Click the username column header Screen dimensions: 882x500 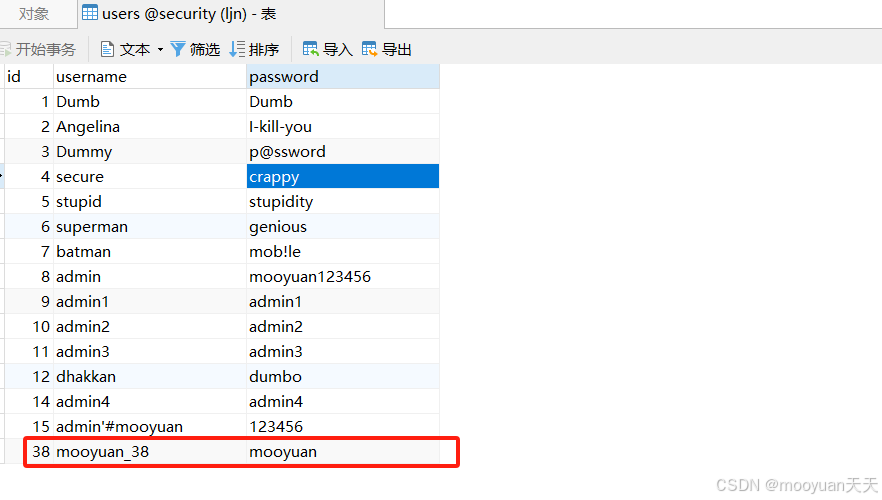click(x=150, y=76)
